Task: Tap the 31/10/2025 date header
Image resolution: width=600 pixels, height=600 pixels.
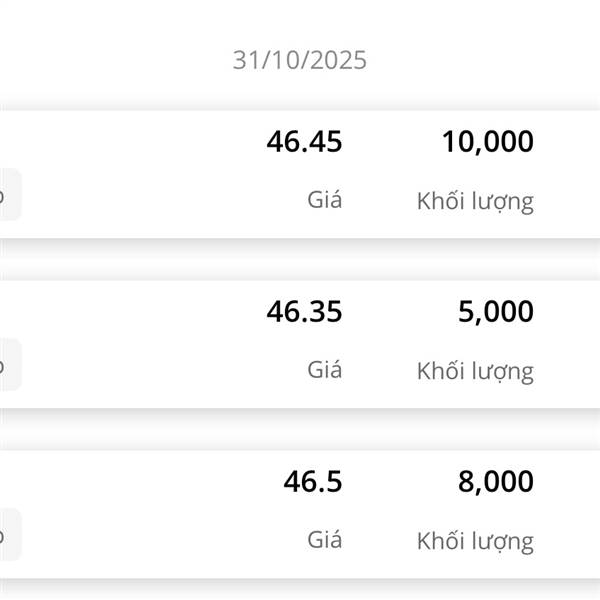Action: point(300,60)
